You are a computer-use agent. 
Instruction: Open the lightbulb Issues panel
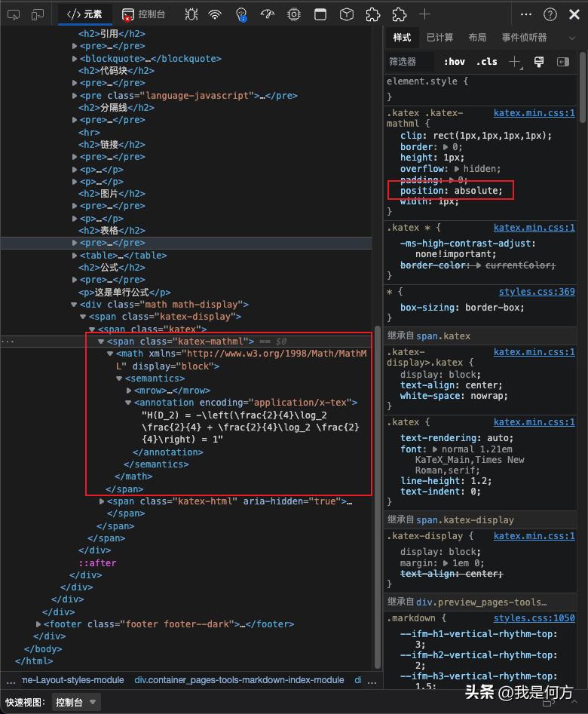241,15
